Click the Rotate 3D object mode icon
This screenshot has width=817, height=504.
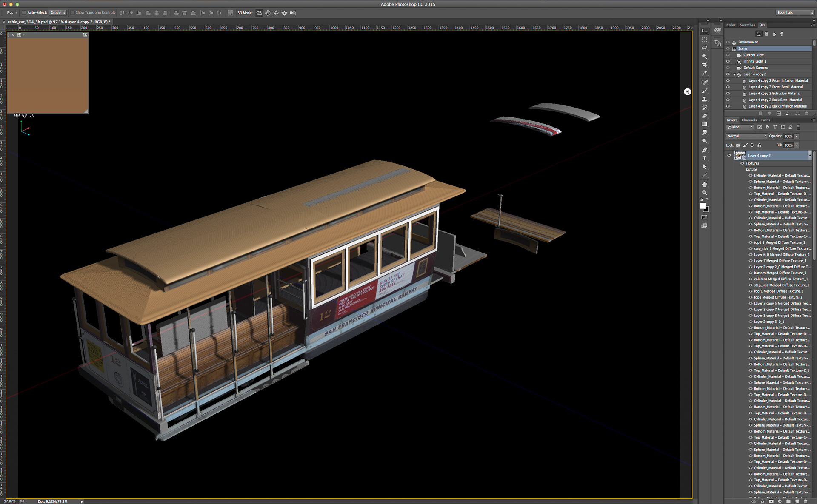[x=259, y=13]
